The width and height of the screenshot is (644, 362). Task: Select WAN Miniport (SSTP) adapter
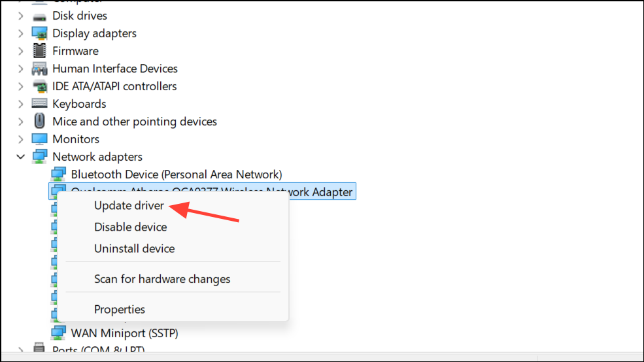[x=124, y=333]
